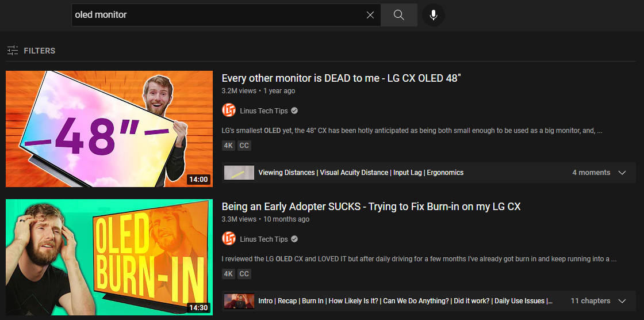Open Linus Tech Tips channel name, first result

tap(264, 111)
